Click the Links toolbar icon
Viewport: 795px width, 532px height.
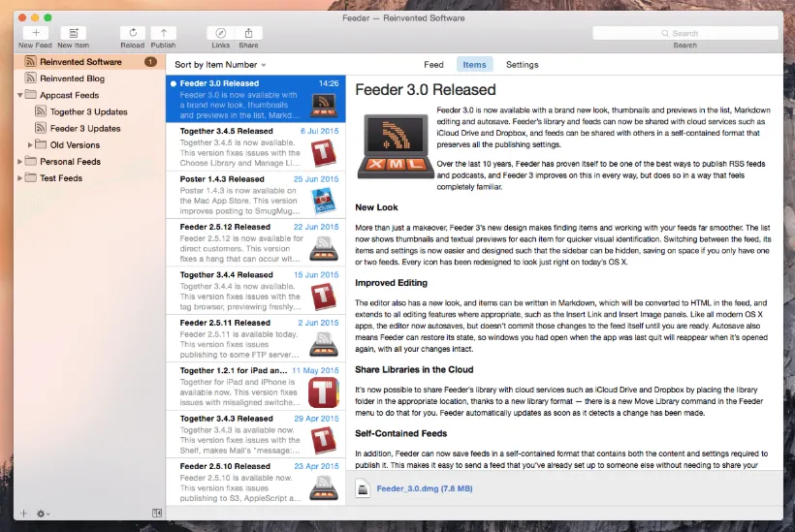point(220,33)
